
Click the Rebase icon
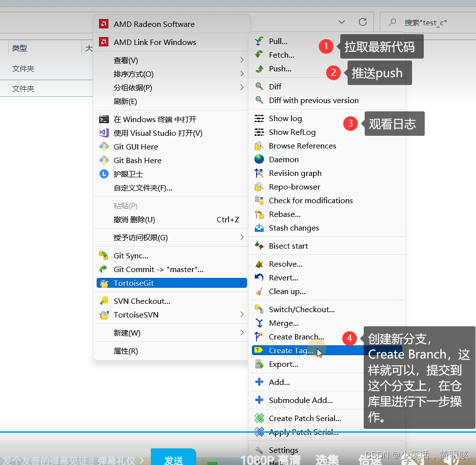[259, 214]
